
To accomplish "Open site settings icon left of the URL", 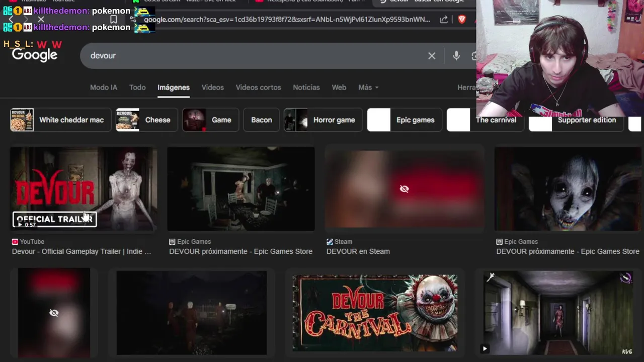I will [133, 20].
